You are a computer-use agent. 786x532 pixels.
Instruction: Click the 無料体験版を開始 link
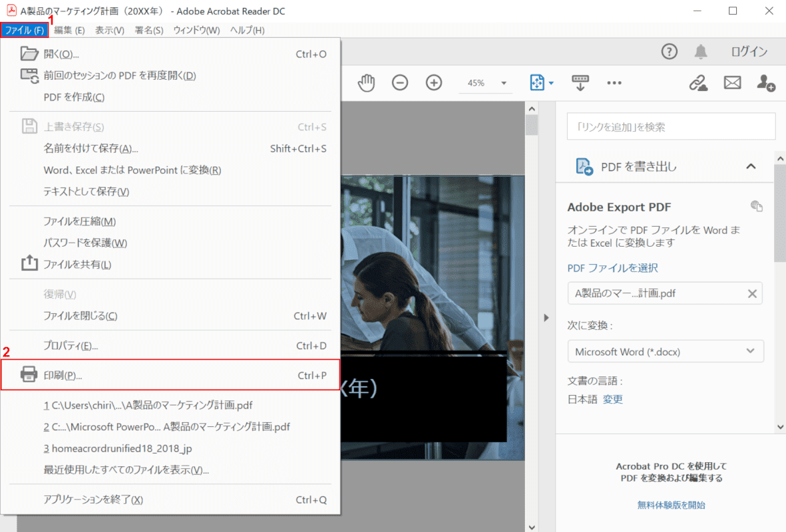pos(672,505)
